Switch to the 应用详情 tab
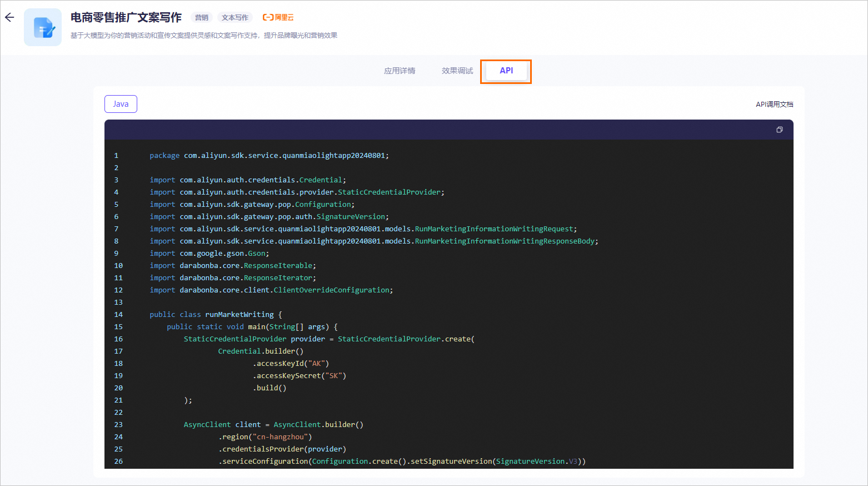 click(400, 71)
